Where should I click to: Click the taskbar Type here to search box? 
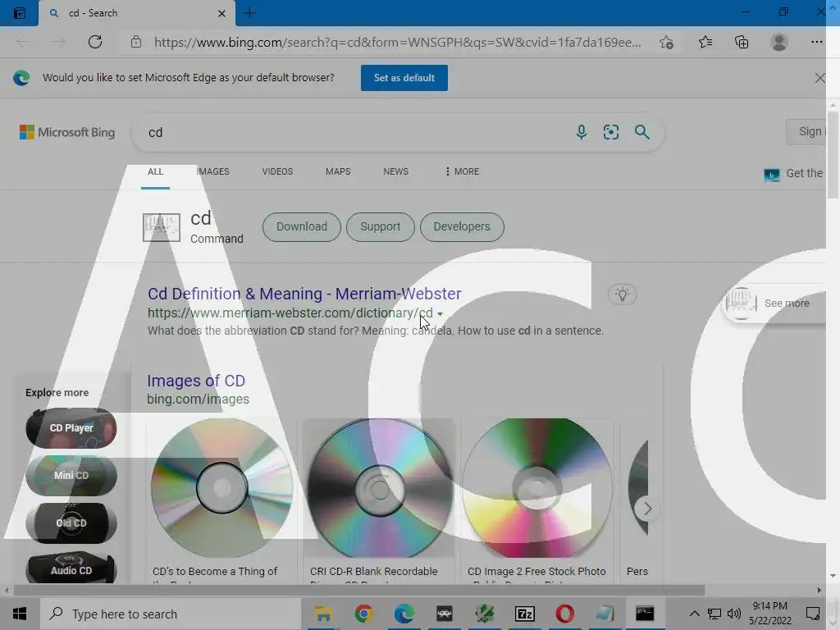point(171,614)
